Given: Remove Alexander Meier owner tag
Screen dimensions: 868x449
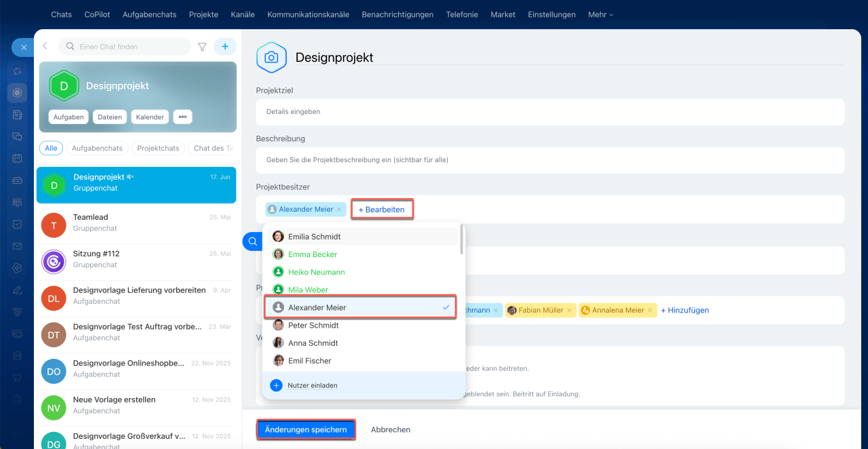Looking at the screenshot, I should pos(339,210).
